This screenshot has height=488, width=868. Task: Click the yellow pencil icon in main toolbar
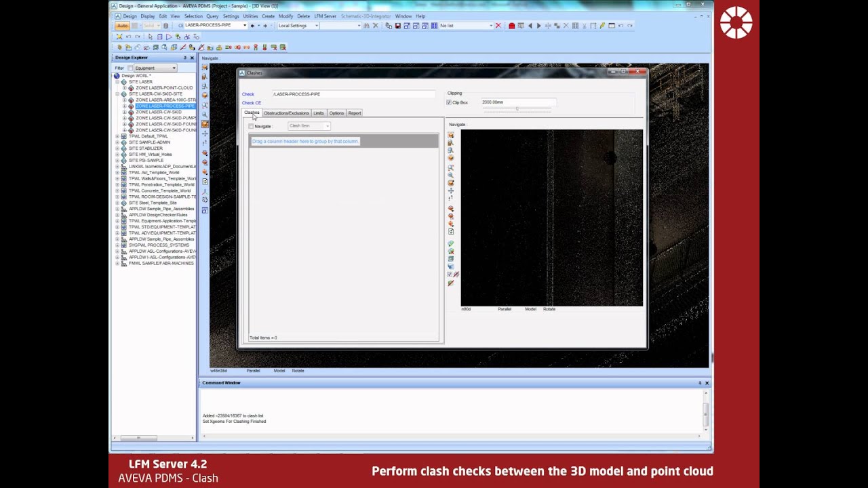pos(601,26)
